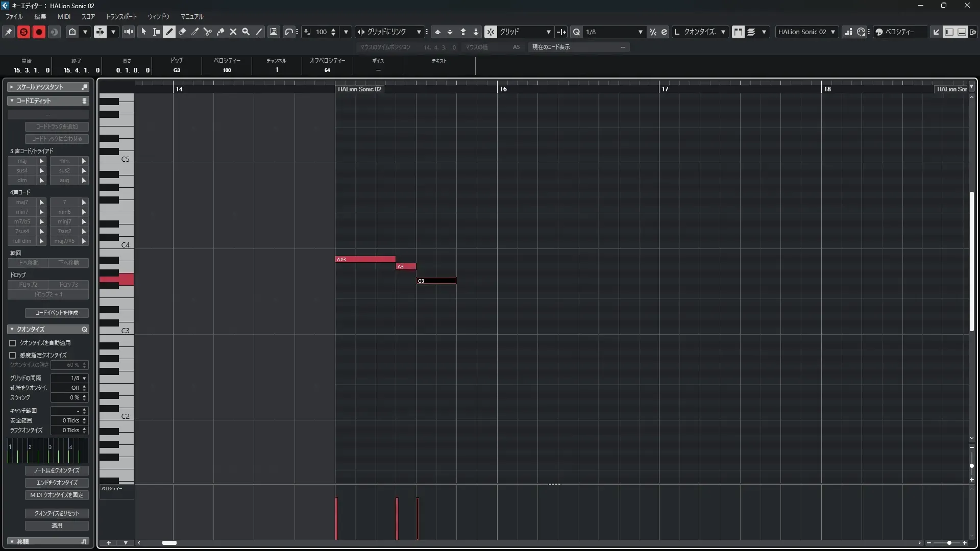Open the MIDI menu
This screenshot has width=980, height=551.
tap(64, 16)
